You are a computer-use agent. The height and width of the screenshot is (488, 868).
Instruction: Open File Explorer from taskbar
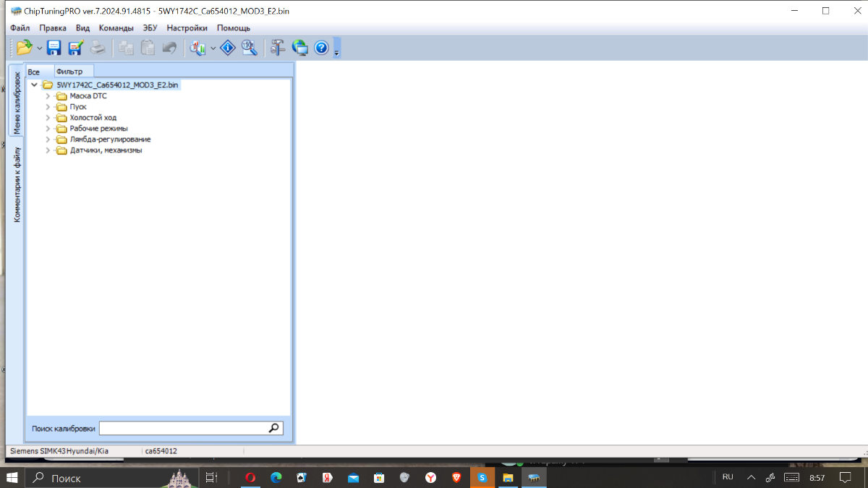508,477
